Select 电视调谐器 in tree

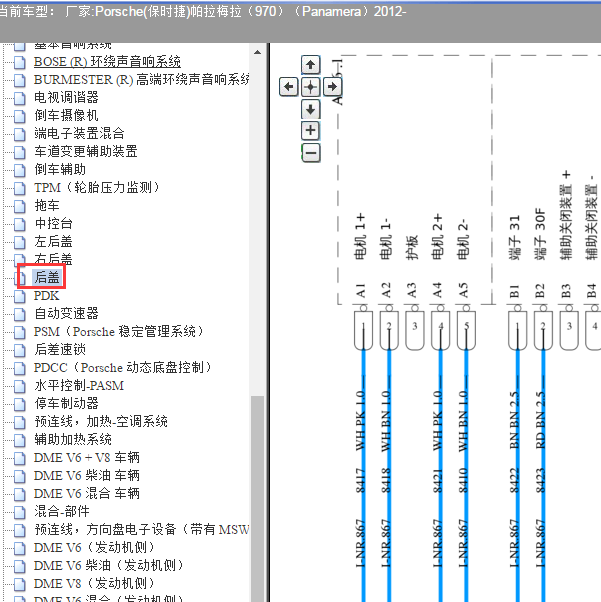coord(66,98)
